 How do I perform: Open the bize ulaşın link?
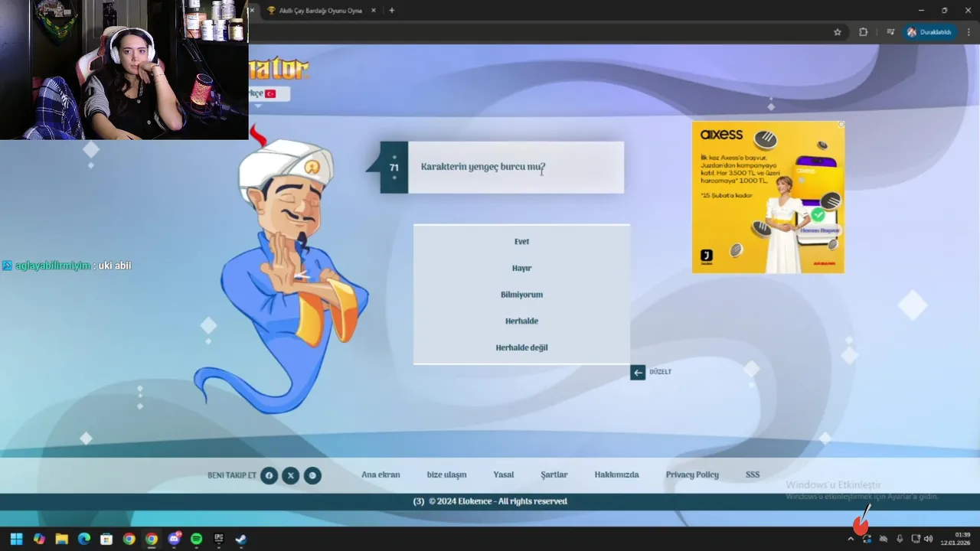point(446,474)
